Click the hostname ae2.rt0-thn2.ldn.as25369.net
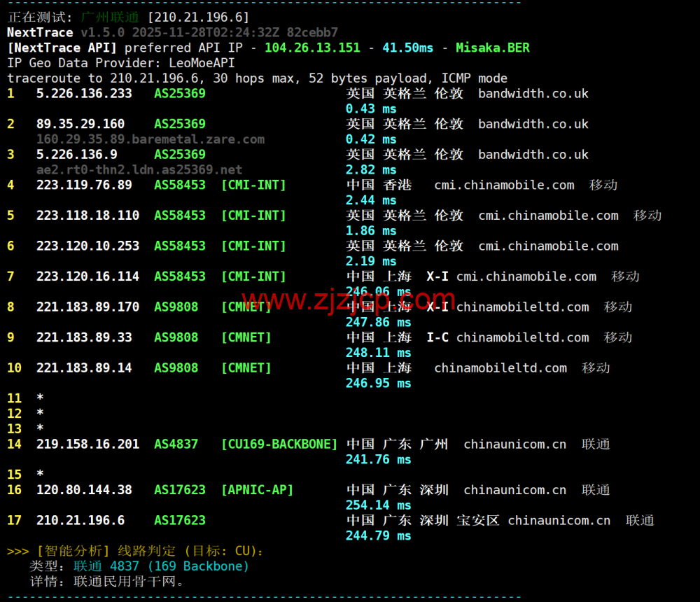The width and height of the screenshot is (700, 602). pos(139,169)
